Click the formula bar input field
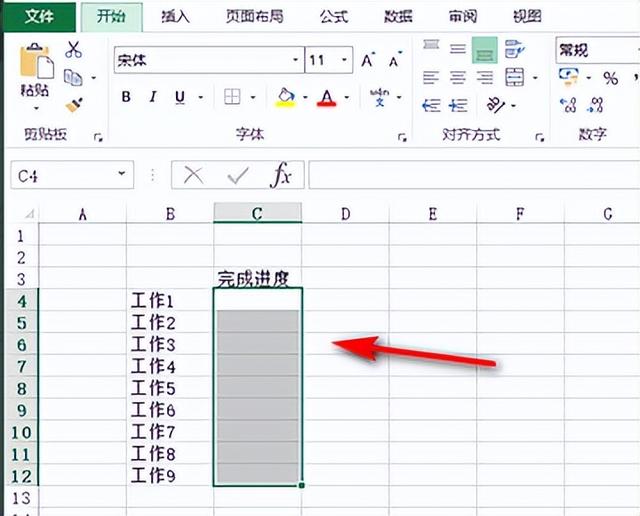Image resolution: width=640 pixels, height=516 pixels. pos(474,175)
